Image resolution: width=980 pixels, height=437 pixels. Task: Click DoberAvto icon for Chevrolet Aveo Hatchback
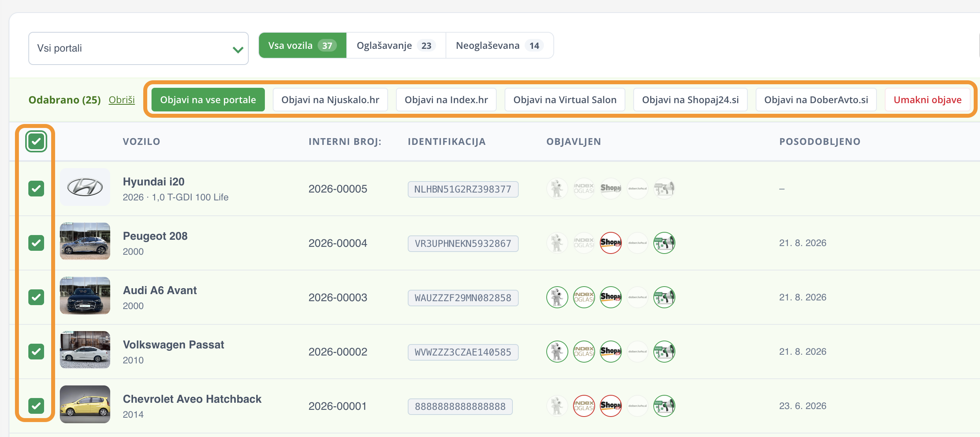coord(637,406)
